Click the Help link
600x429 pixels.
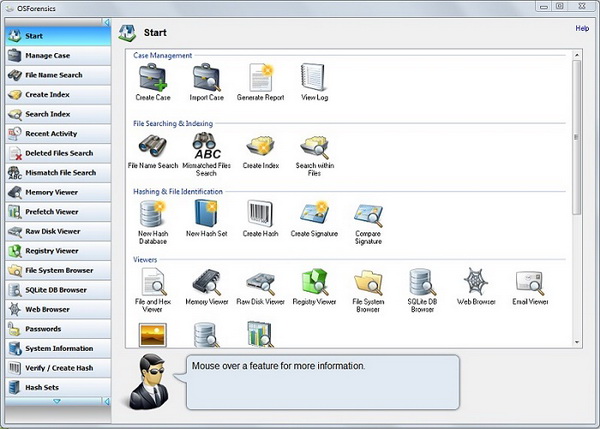click(582, 29)
